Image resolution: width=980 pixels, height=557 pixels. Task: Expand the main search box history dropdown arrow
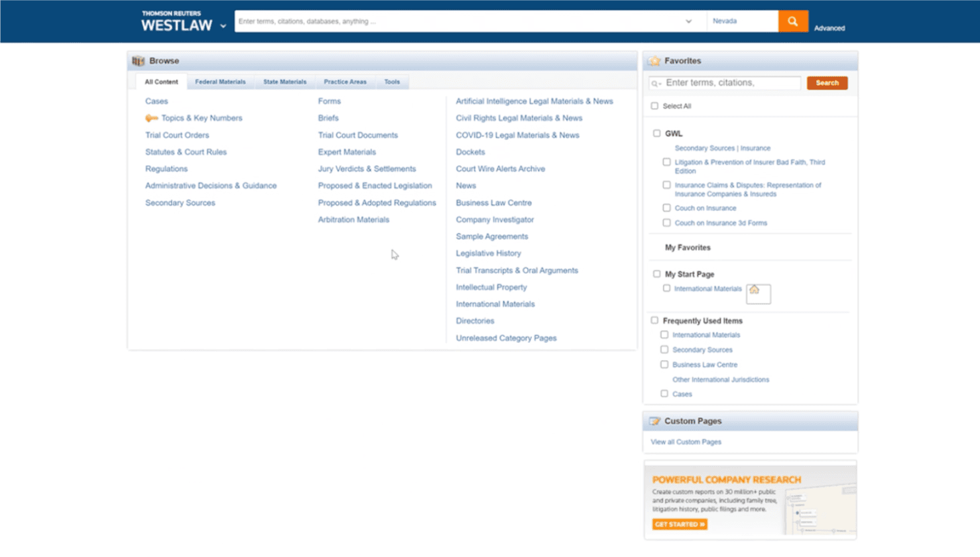pos(688,21)
